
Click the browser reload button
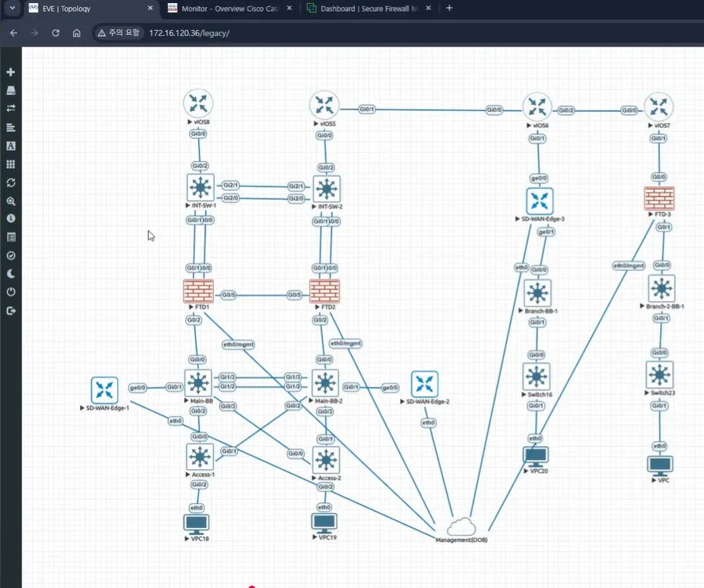tap(56, 33)
